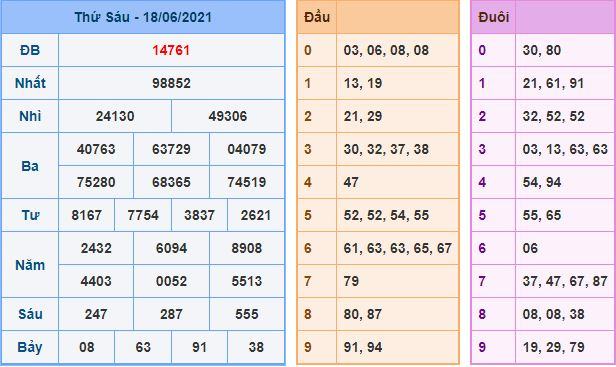Click third prize number 40763
616x367 pixels.
tap(96, 149)
